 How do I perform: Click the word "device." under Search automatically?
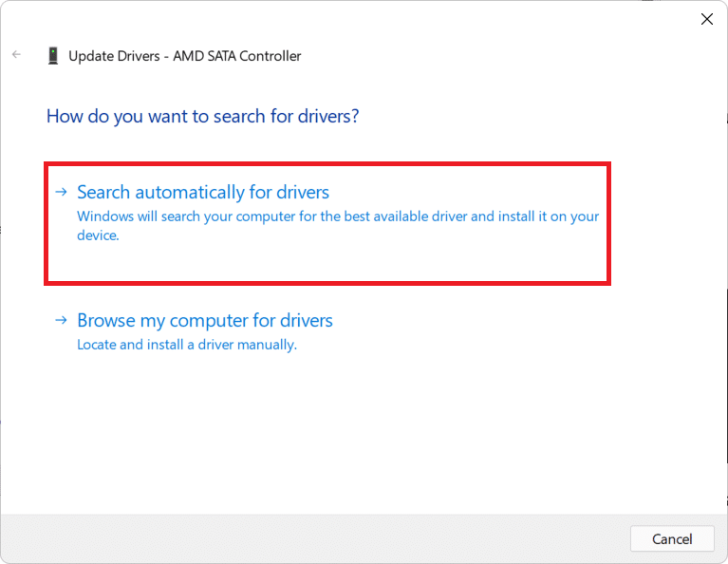pyautogui.click(x=98, y=235)
